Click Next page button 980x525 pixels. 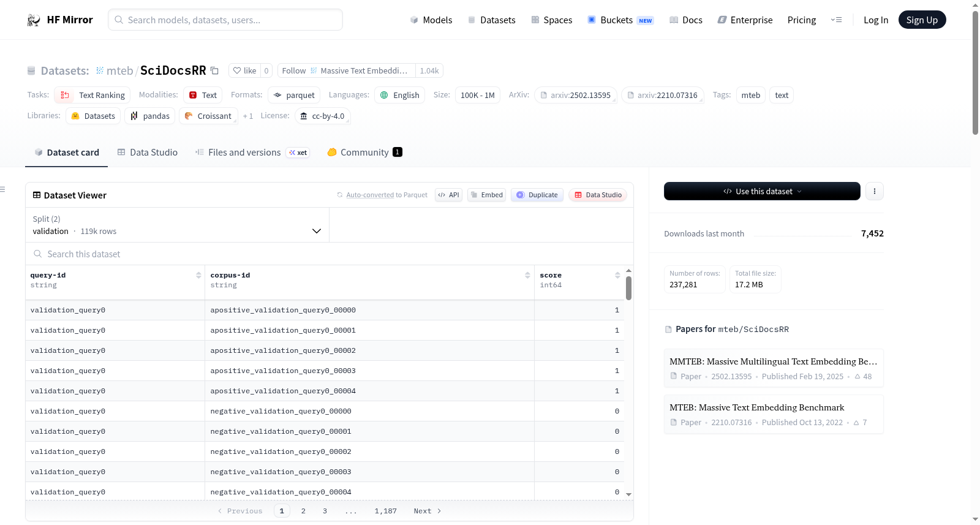coord(427,511)
